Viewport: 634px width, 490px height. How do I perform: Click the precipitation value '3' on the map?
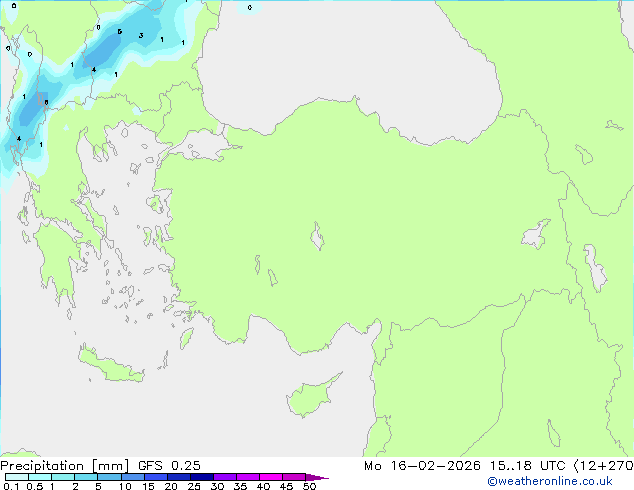tap(141, 36)
